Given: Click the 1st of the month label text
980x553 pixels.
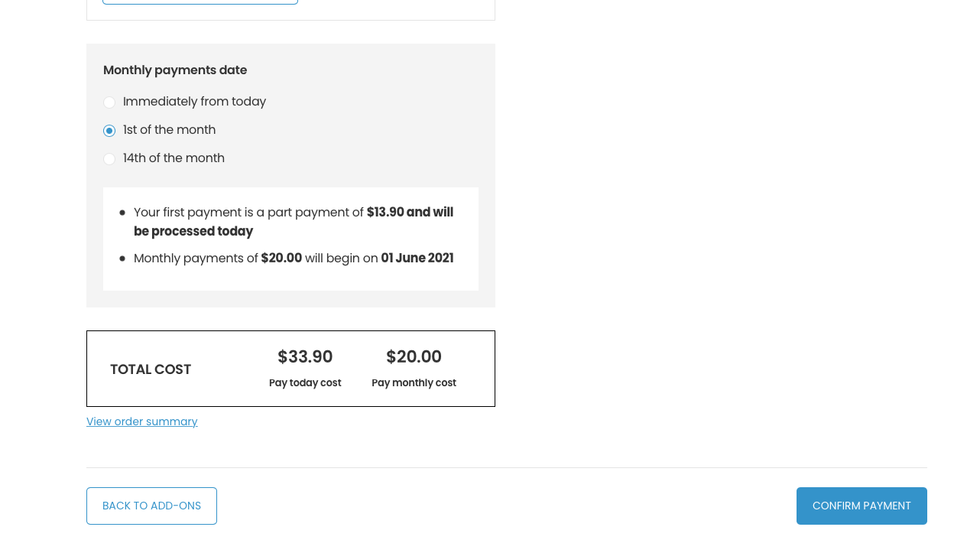Looking at the screenshot, I should [169, 130].
